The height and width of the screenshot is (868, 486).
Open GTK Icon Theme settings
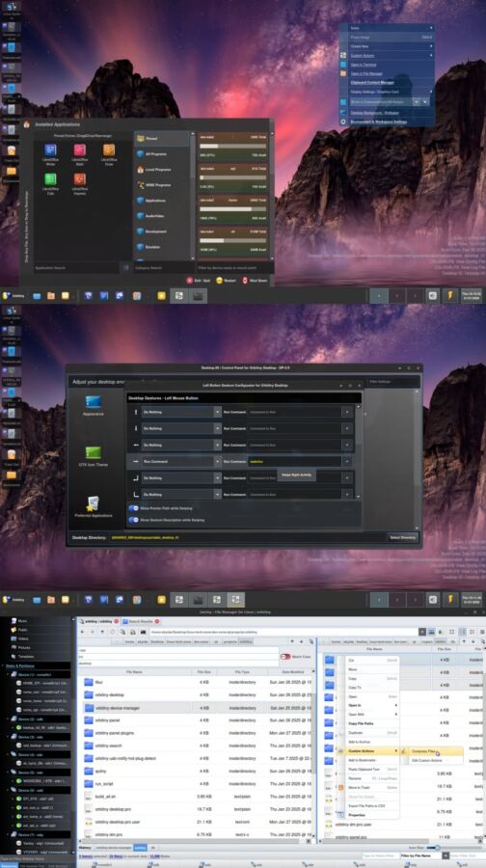(x=93, y=456)
